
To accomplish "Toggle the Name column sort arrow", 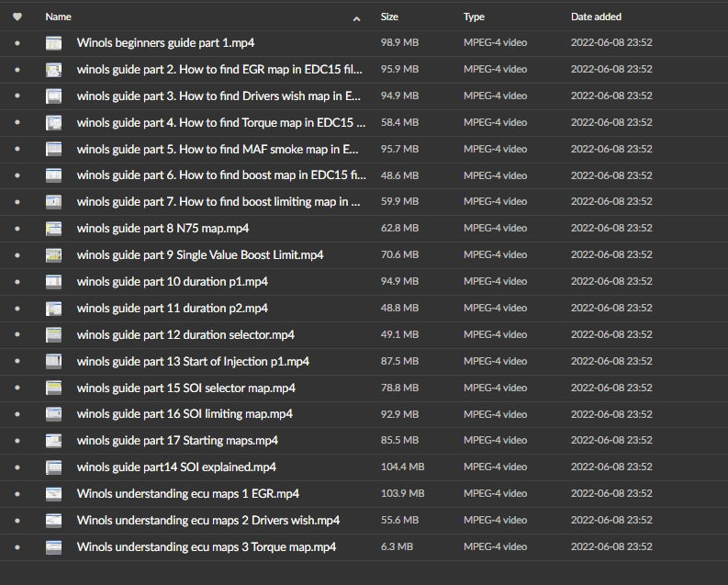I will [356, 17].
